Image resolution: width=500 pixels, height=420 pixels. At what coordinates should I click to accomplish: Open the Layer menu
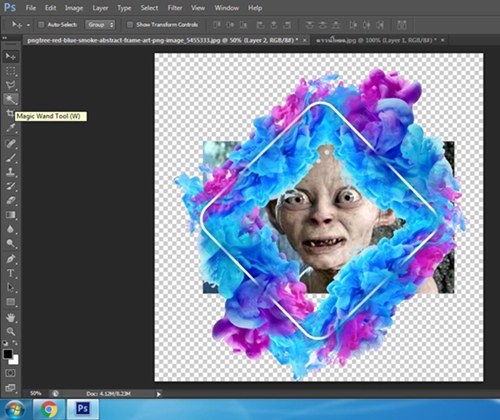point(100,8)
